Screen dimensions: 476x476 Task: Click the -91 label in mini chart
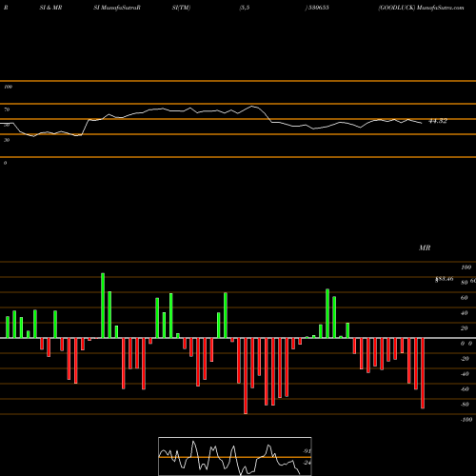pos(307,451)
